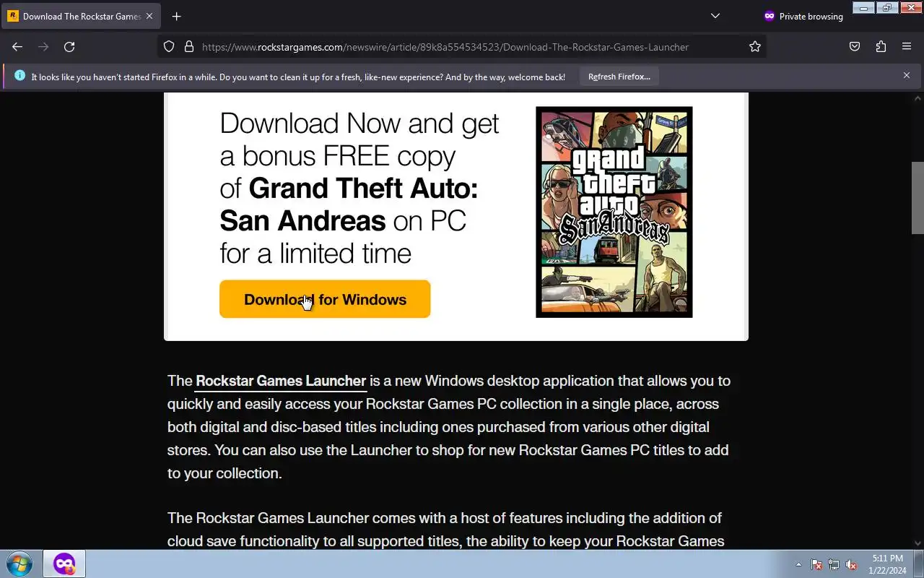
Task: Click the browser Forward arrow
Action: coord(43,47)
